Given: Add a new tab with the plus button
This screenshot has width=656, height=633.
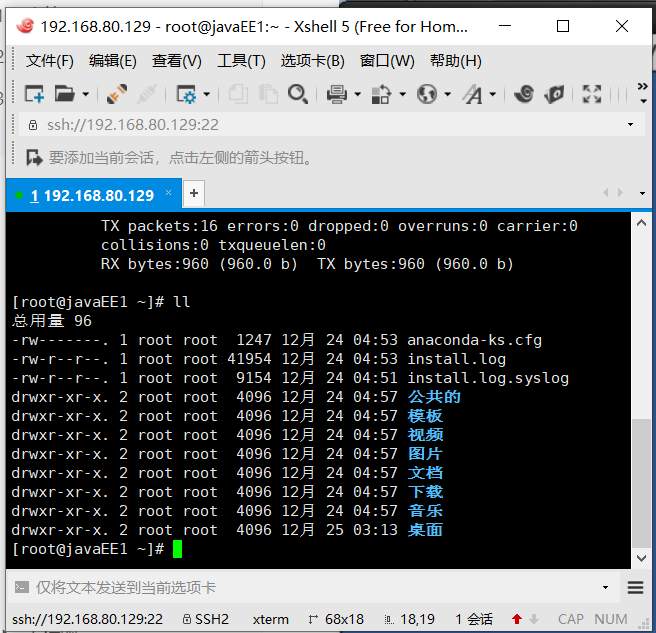Looking at the screenshot, I should coord(194,193).
